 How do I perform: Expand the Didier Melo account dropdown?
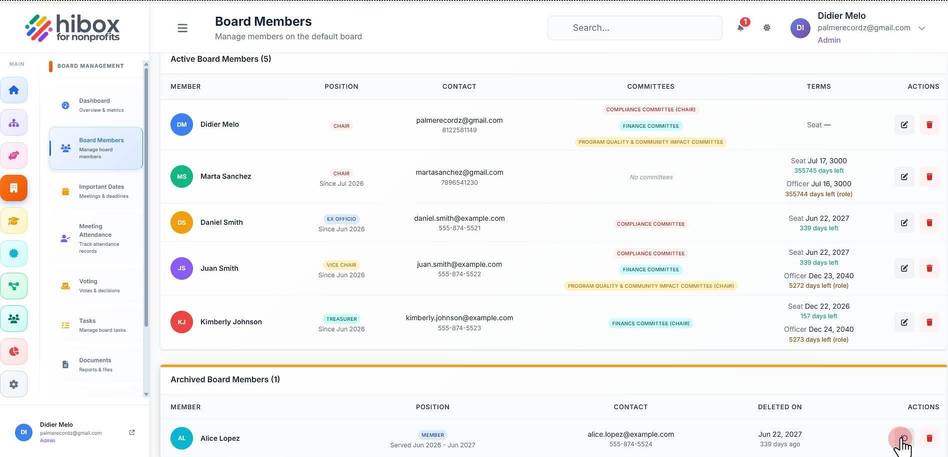(921, 28)
